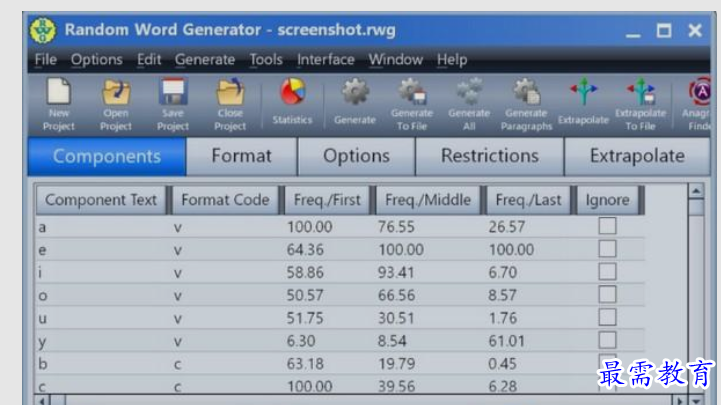Sort by Freq./First column header
The height and width of the screenshot is (405, 721).
pyautogui.click(x=327, y=200)
